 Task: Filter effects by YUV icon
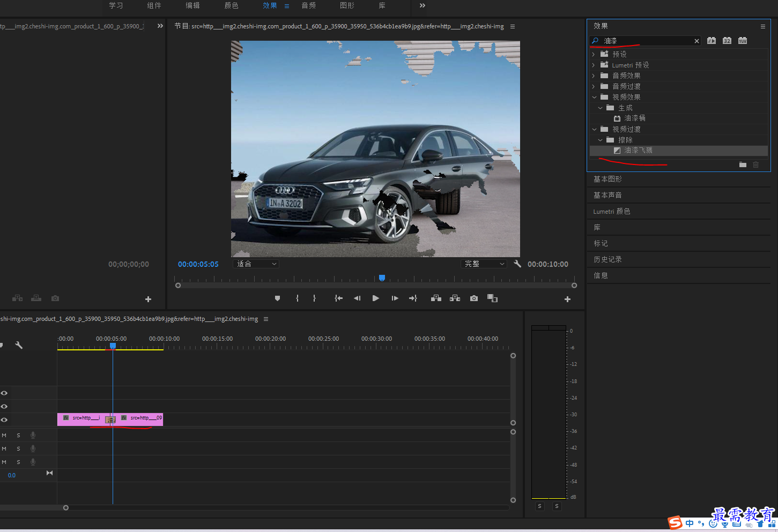[x=743, y=41]
